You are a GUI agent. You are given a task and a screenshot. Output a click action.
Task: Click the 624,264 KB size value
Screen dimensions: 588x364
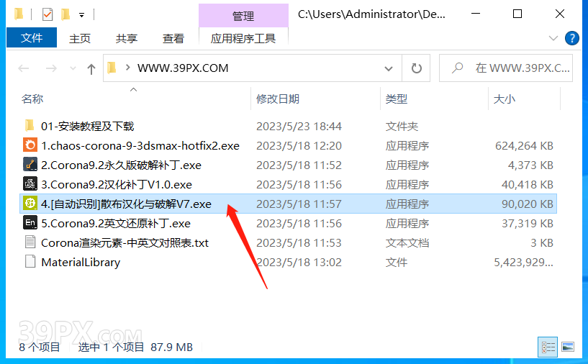[524, 146]
